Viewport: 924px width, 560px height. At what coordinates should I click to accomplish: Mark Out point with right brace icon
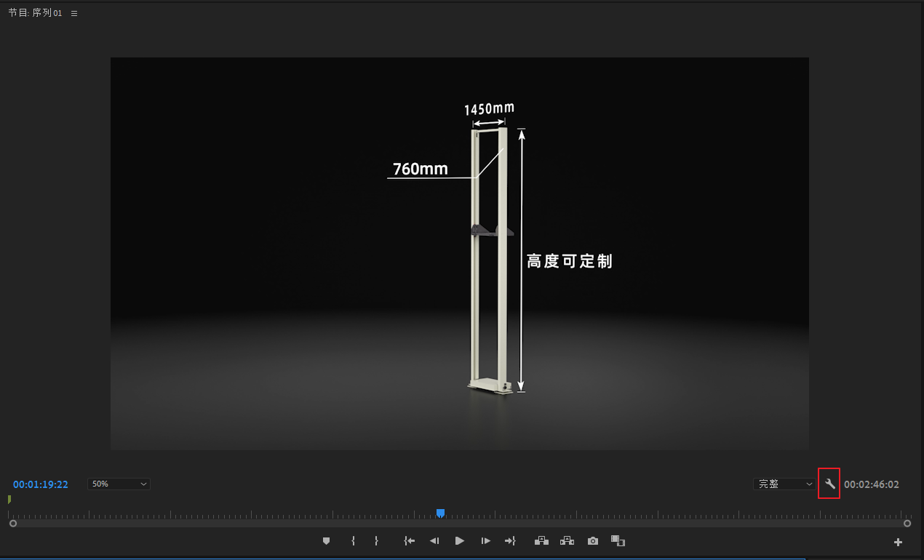376,541
